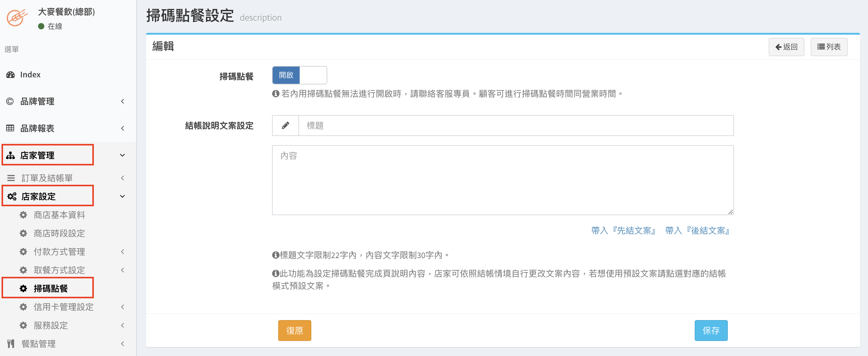Click the table icon beside 品牌報表
The height and width of the screenshot is (356, 868).
(10, 128)
